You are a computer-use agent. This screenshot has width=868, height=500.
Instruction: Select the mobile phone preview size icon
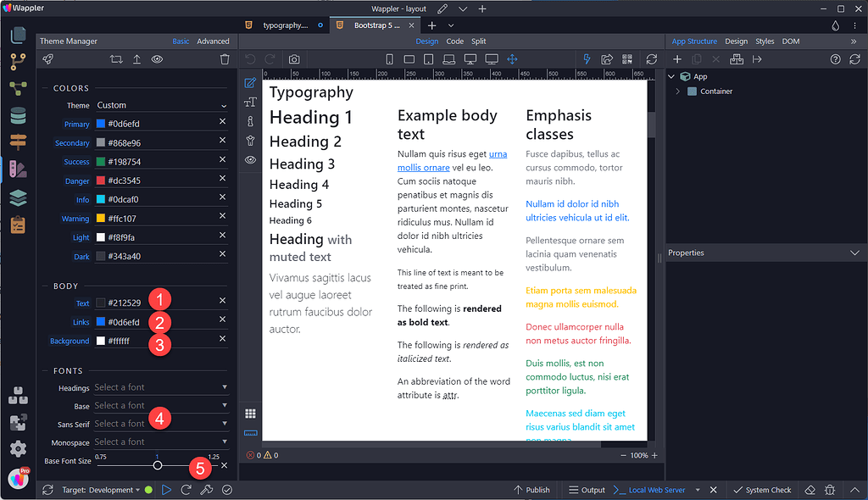pyautogui.click(x=389, y=58)
